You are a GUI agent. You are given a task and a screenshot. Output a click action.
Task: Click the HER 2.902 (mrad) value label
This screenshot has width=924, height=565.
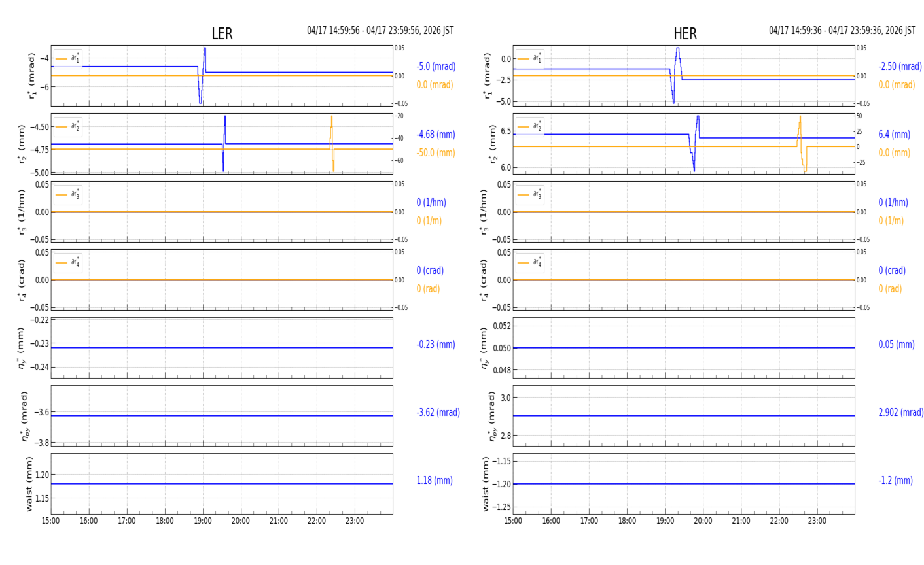click(x=900, y=413)
